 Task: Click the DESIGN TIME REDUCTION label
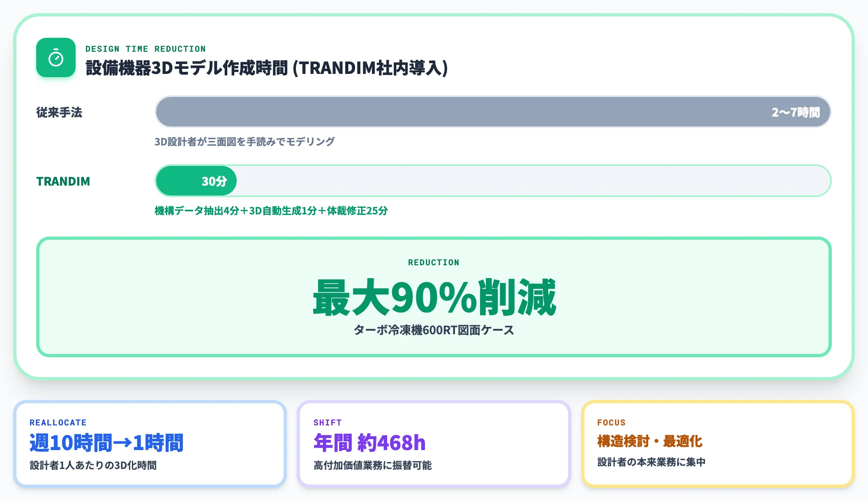coord(145,49)
